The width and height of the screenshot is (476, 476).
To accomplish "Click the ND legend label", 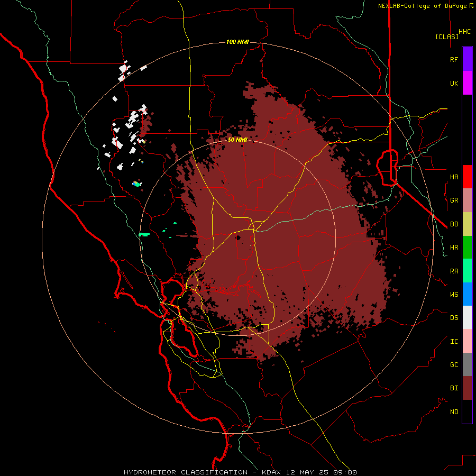I will [454, 412].
